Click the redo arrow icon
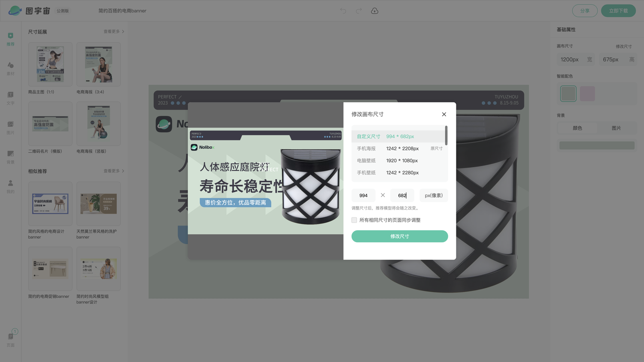The height and width of the screenshot is (362, 644). tap(359, 11)
